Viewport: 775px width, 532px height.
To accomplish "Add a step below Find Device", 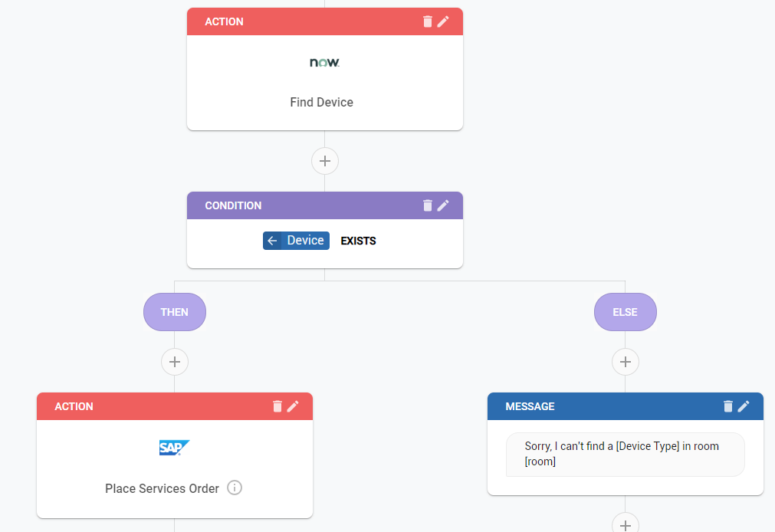I will 324,161.
